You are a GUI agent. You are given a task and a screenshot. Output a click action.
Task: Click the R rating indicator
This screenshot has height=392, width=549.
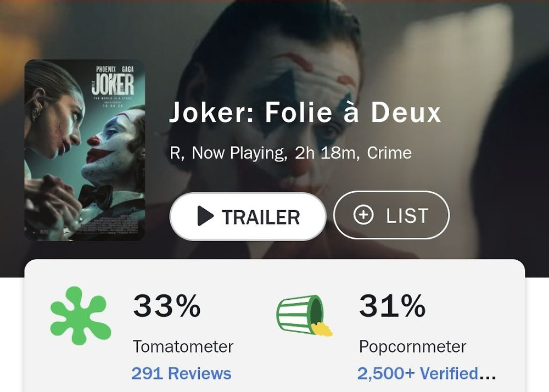[x=175, y=153]
